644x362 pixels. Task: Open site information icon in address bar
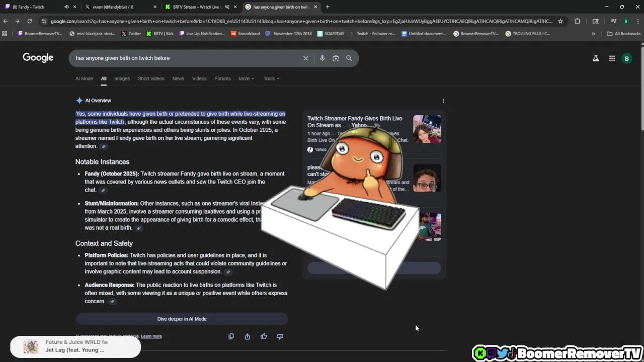click(x=44, y=21)
